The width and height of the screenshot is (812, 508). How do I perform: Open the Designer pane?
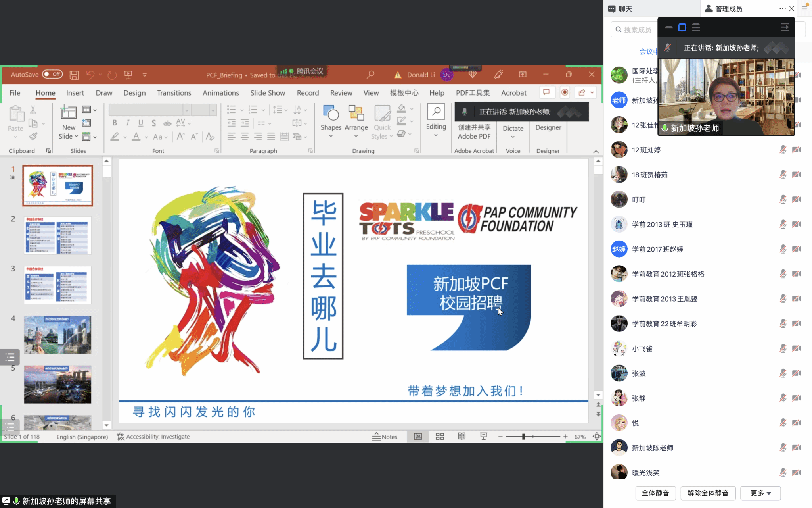[x=548, y=127]
